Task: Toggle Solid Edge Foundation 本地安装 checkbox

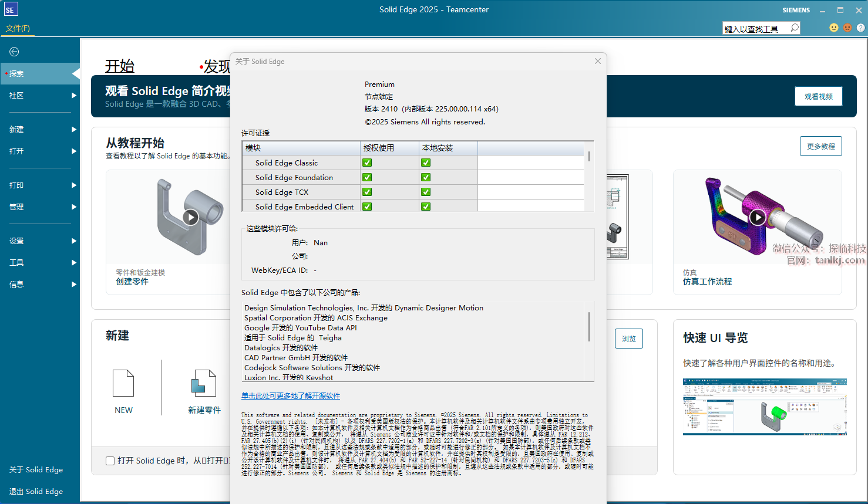Action: coord(426,177)
